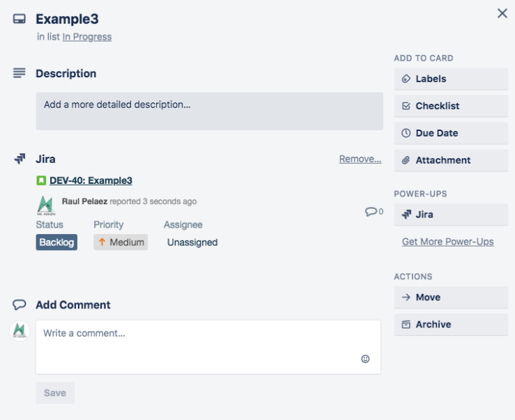Click the reporter avatar next to Raul Pelaez
This screenshot has width=515, height=420.
46,205
